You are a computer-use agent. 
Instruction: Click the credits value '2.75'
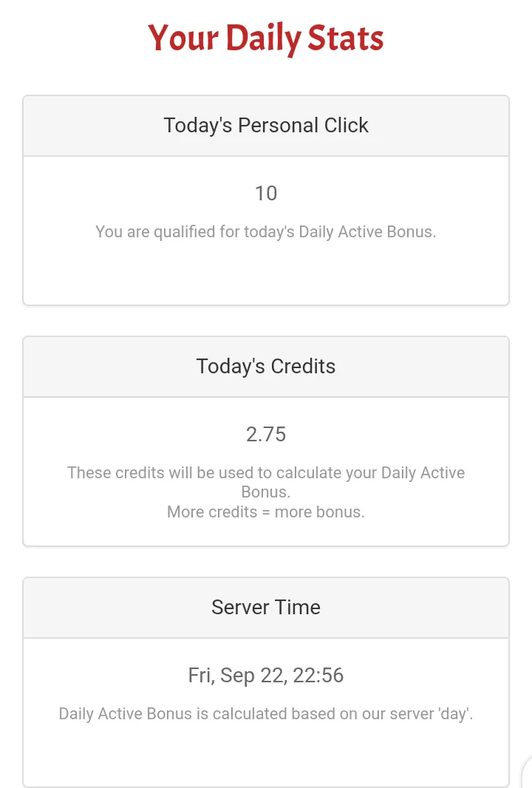266,435
